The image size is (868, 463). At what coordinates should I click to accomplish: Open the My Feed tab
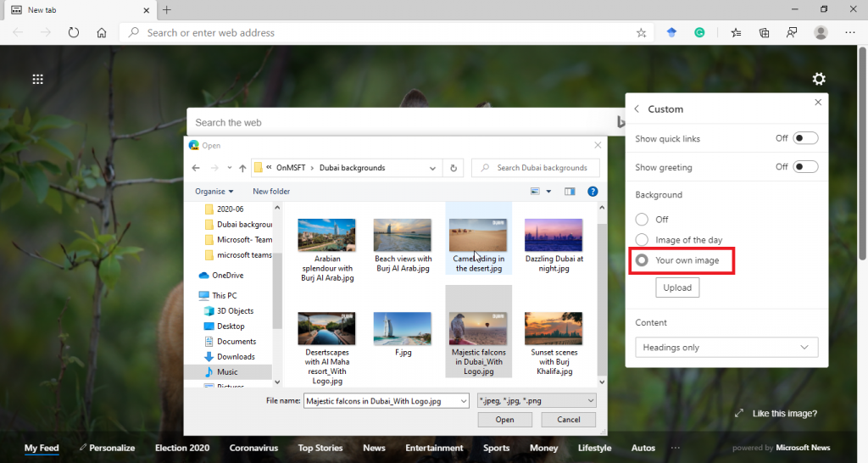point(42,448)
